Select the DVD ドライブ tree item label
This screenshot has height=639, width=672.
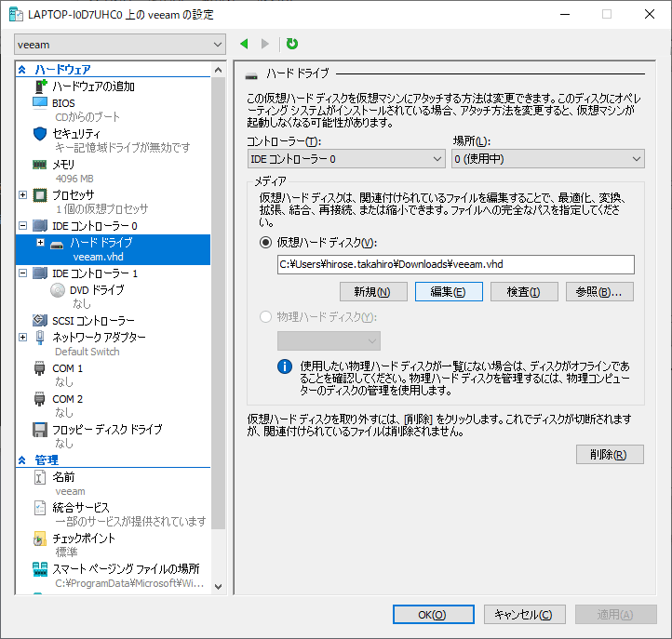click(97, 290)
